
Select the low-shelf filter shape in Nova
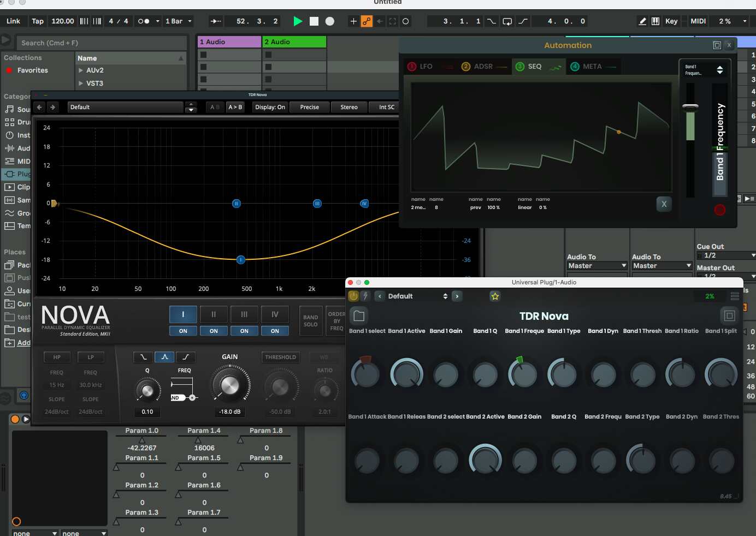tap(143, 357)
